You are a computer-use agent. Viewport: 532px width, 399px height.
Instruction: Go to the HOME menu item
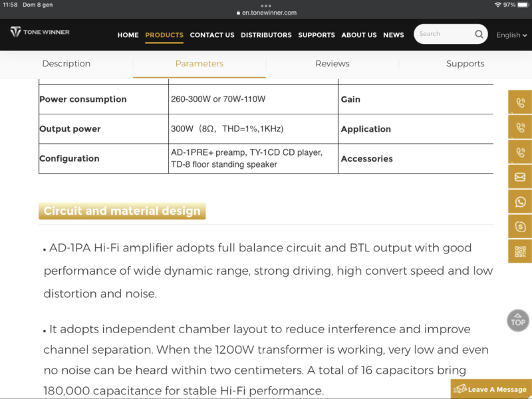point(128,35)
